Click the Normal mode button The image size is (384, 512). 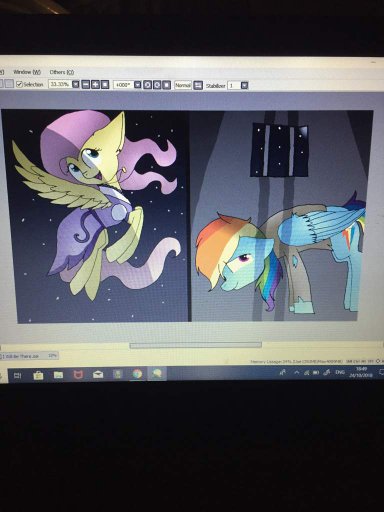coord(183,85)
